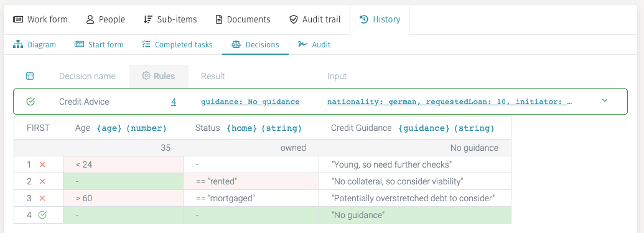The width and height of the screenshot is (644, 233).
Task: Click "Young, so need further checks" cell
Action: coord(415,164)
